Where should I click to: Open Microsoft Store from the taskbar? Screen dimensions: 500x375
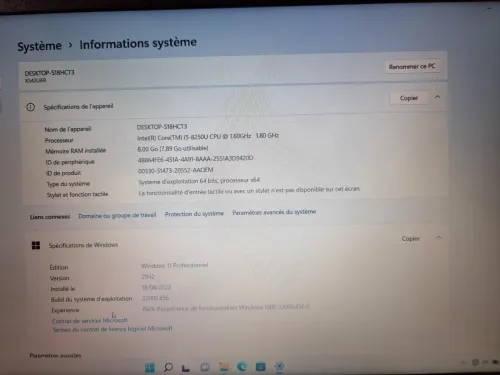click(x=261, y=367)
